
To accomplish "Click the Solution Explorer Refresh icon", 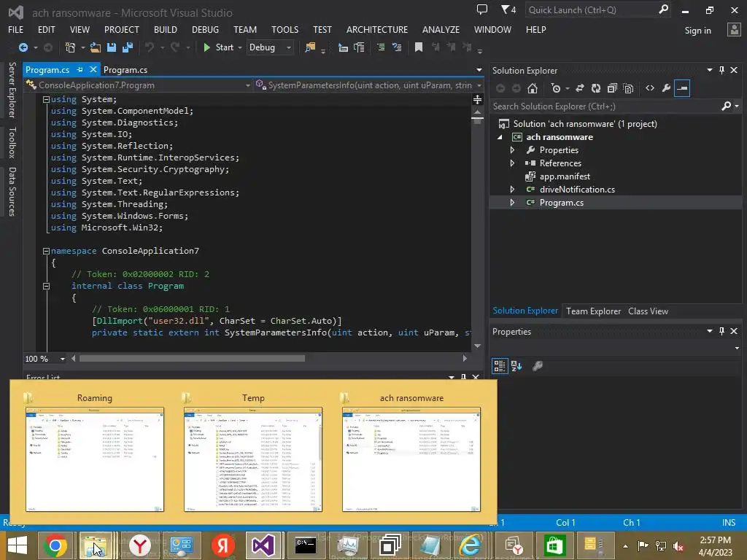I will pos(596,88).
